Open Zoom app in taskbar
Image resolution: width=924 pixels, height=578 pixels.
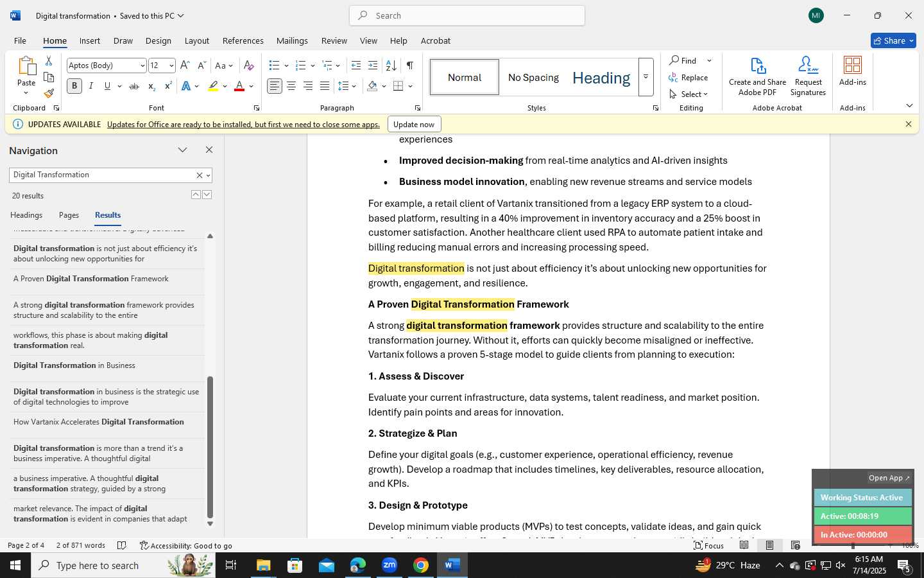pyautogui.click(x=389, y=565)
